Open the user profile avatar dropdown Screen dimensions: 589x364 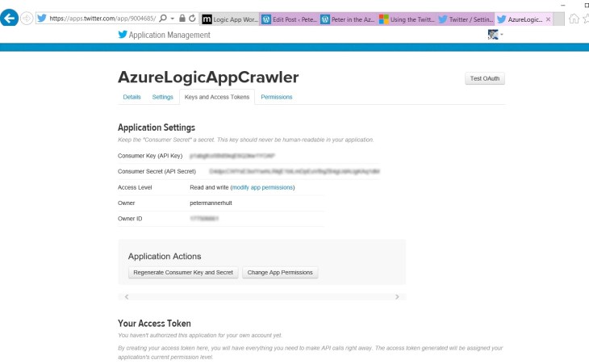(495, 35)
